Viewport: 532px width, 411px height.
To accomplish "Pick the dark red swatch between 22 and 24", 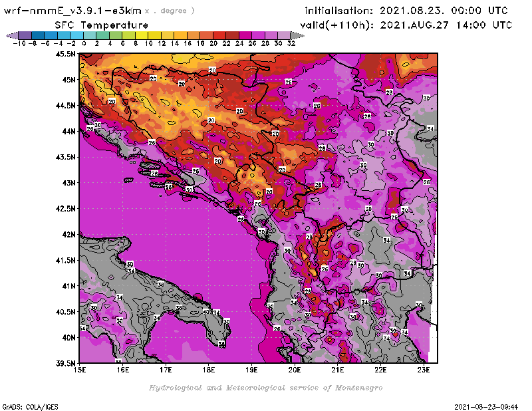I will pos(232,35).
